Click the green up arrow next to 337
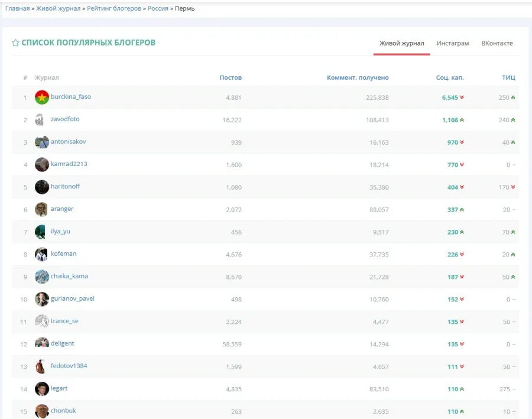 point(462,209)
